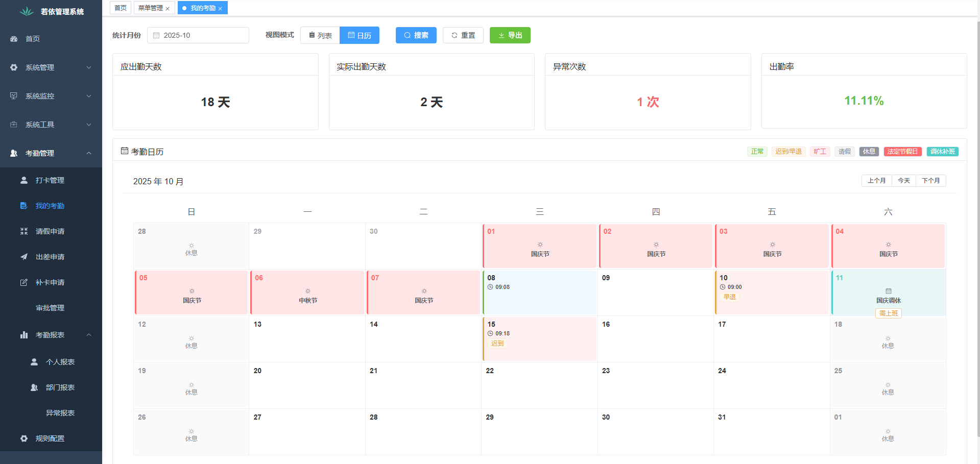The width and height of the screenshot is (980, 464).
Task: Expand the 系统监控 submenu arrow
Action: tap(89, 96)
